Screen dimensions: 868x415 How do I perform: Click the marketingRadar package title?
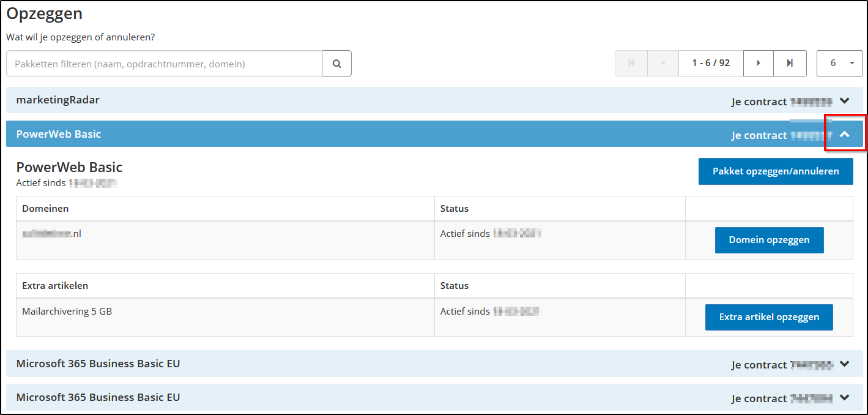[58, 100]
